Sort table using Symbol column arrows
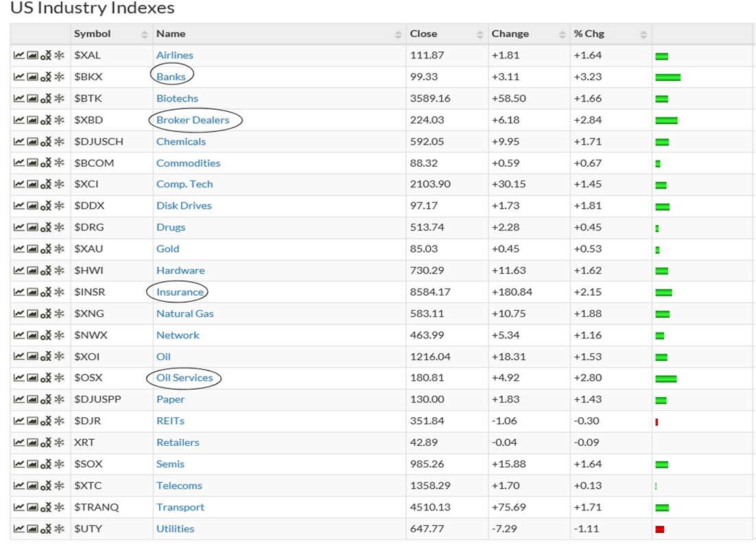756x544 pixels. [145, 34]
